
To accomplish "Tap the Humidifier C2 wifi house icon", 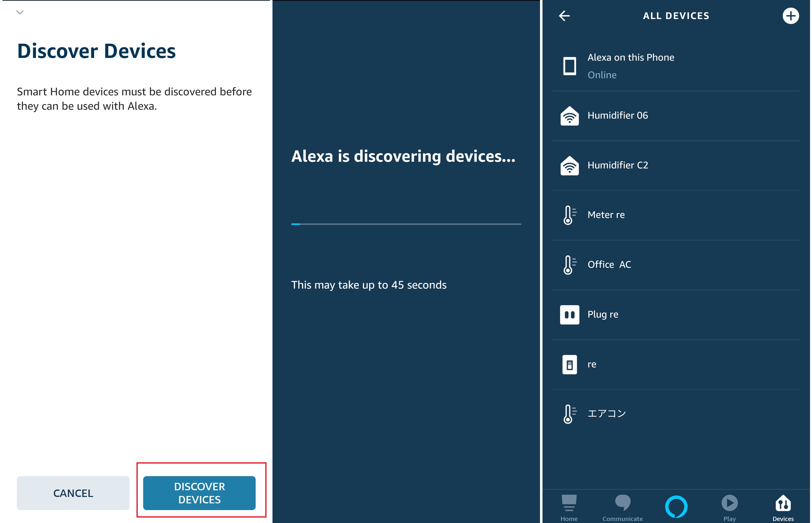I will [569, 165].
